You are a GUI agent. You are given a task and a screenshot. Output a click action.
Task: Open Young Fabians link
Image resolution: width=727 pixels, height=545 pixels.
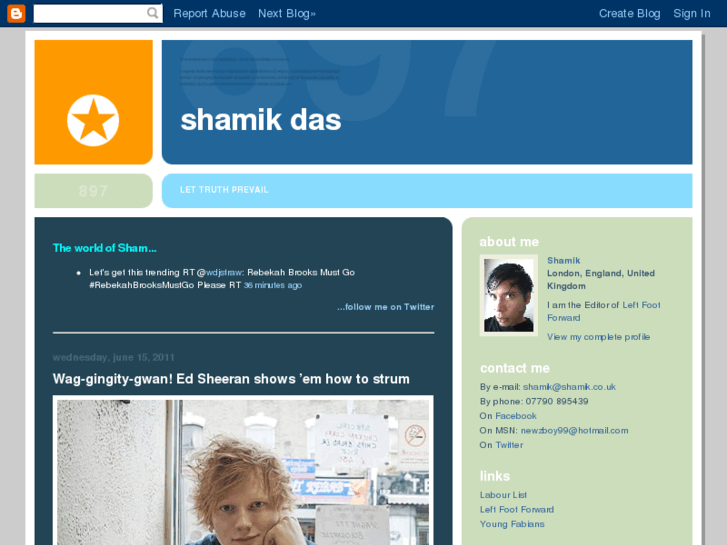pos(512,524)
